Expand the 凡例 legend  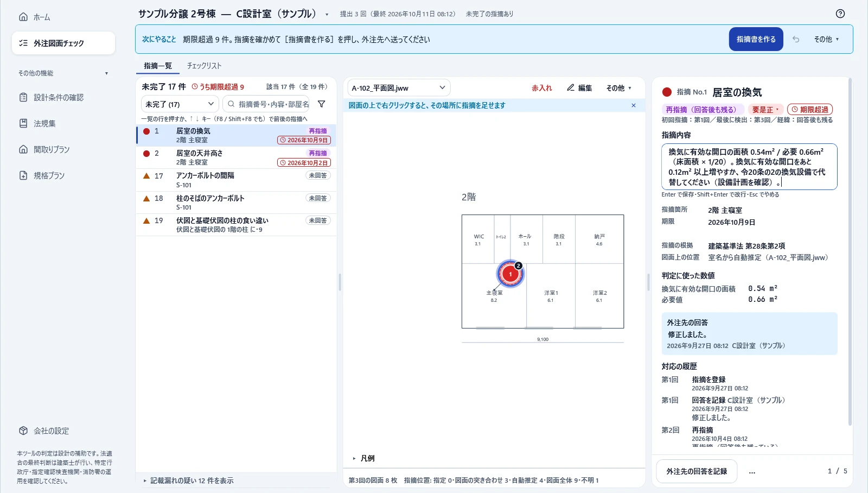[363, 458]
